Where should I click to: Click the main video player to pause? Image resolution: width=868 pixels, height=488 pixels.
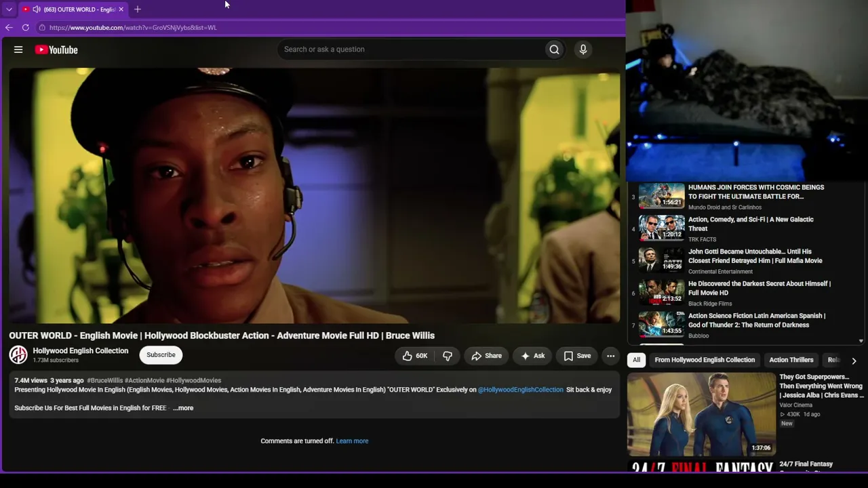click(315, 195)
